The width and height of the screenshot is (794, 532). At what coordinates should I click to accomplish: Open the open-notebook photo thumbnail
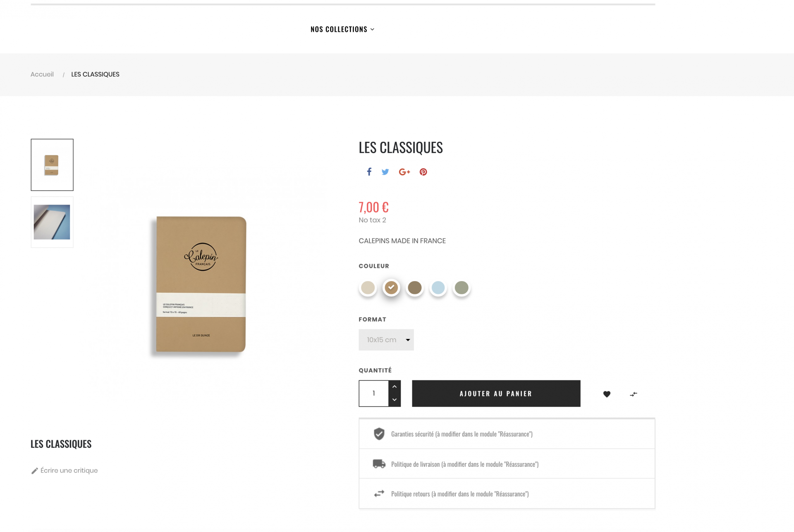(x=52, y=222)
